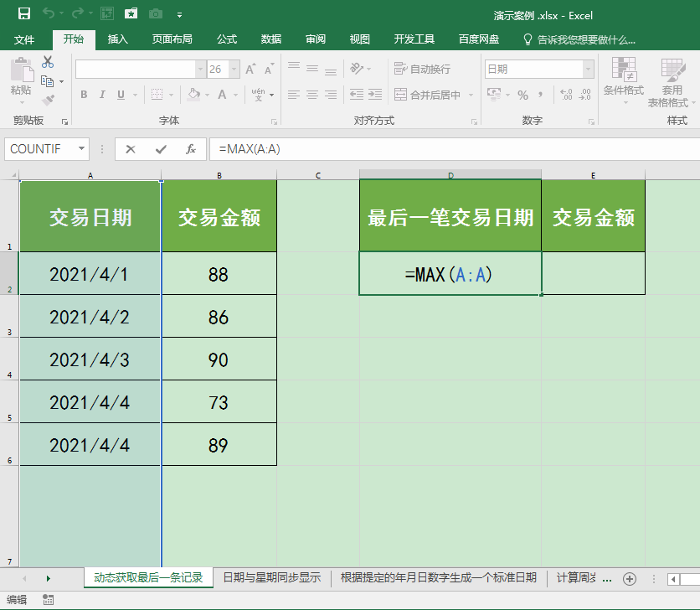
Task: Click the fill color bucket
Action: tap(193, 95)
